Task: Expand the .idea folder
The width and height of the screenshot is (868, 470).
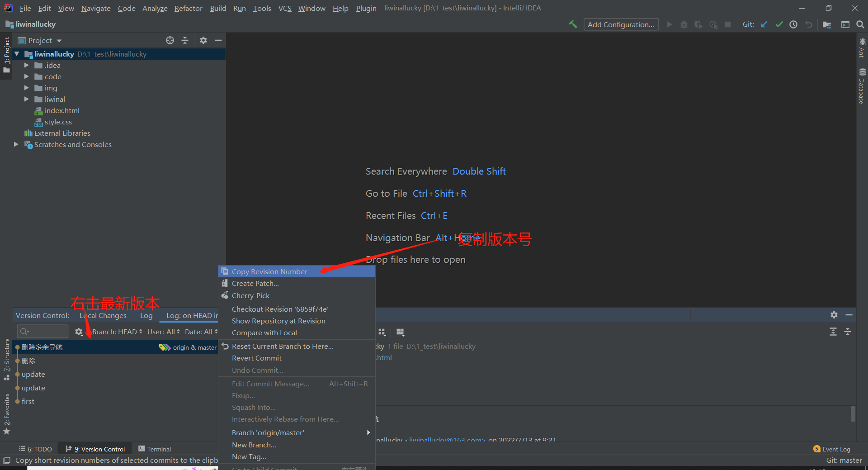Action: click(x=26, y=65)
